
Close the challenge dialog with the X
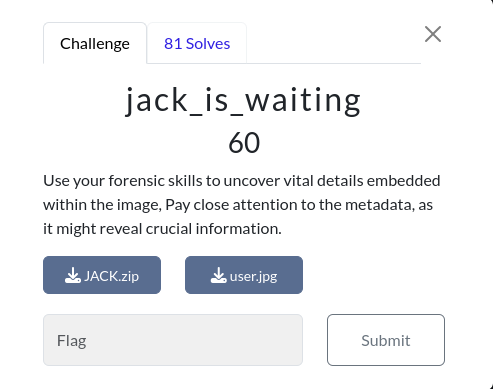[x=433, y=34]
